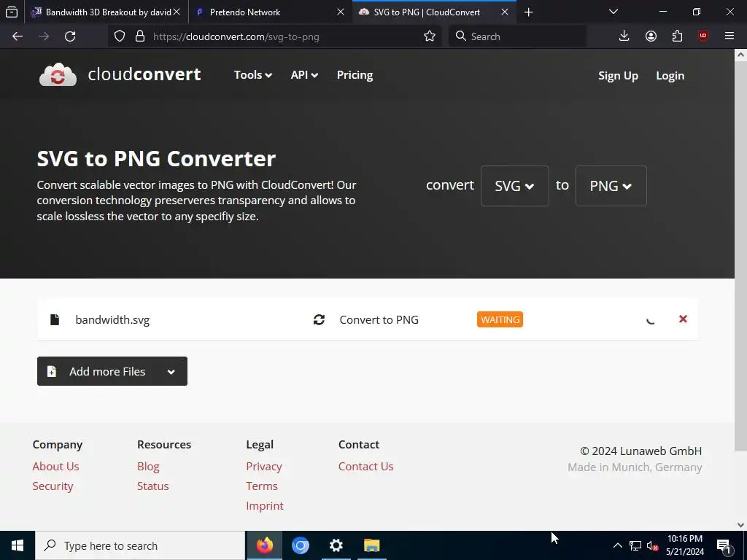
Task: Open Chromium from the taskbar
Action: [300, 545]
